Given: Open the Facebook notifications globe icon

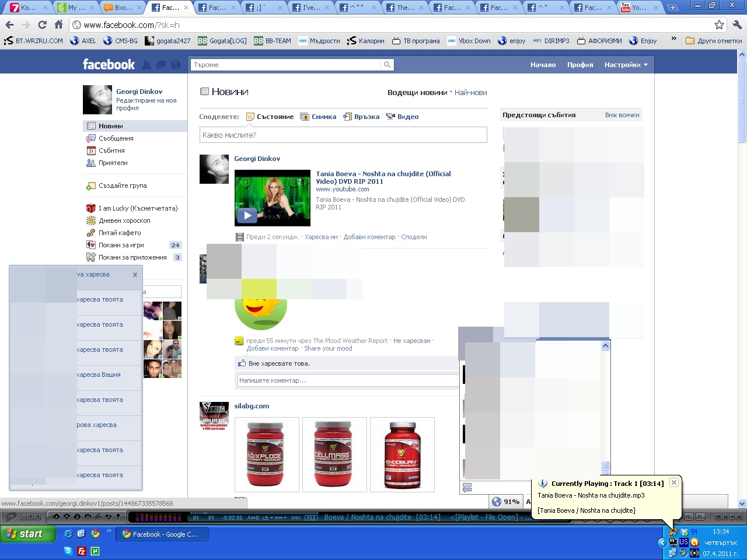Looking at the screenshot, I should pyautogui.click(x=175, y=65).
